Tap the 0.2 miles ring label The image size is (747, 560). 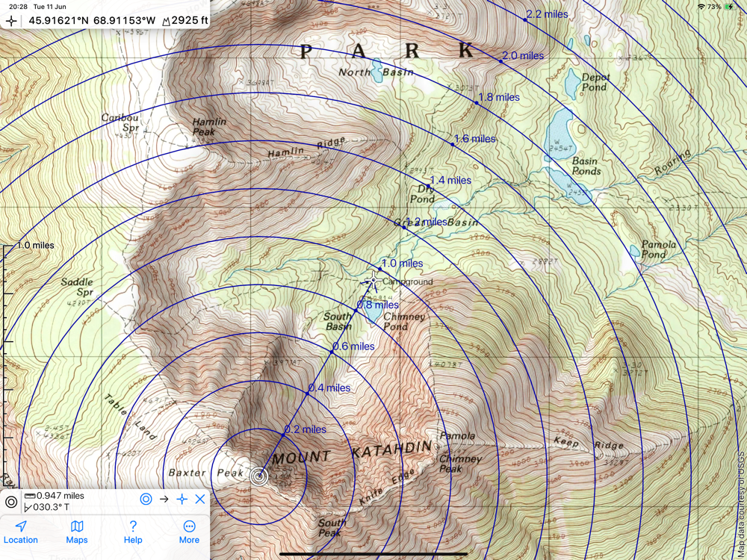(306, 429)
